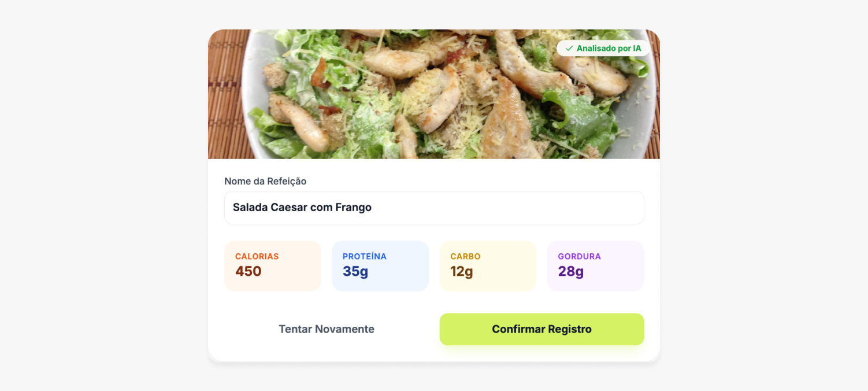The image size is (868, 391).
Task: Select the meal name "Salada Caesar com Frango"
Action: coord(302,207)
